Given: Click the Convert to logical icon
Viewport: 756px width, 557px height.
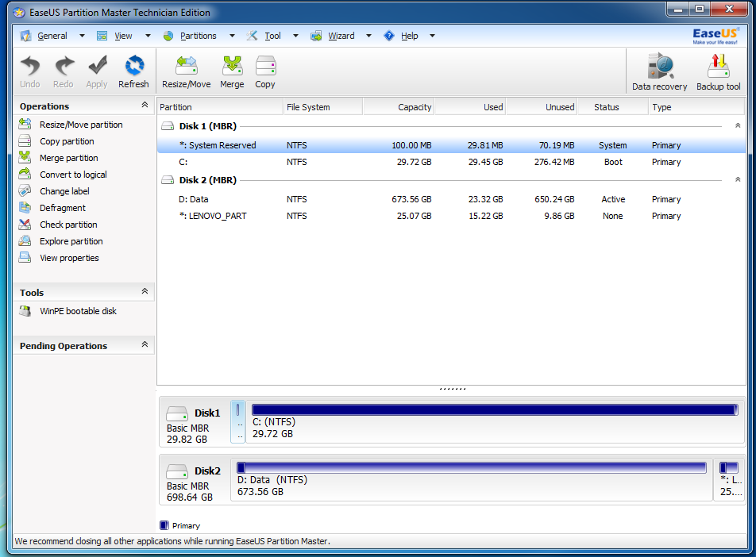Looking at the screenshot, I should (x=25, y=174).
